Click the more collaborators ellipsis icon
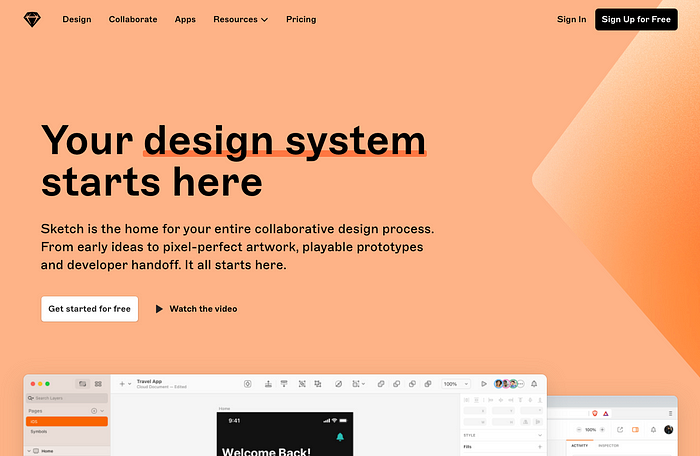The image size is (700, 456). (521, 384)
